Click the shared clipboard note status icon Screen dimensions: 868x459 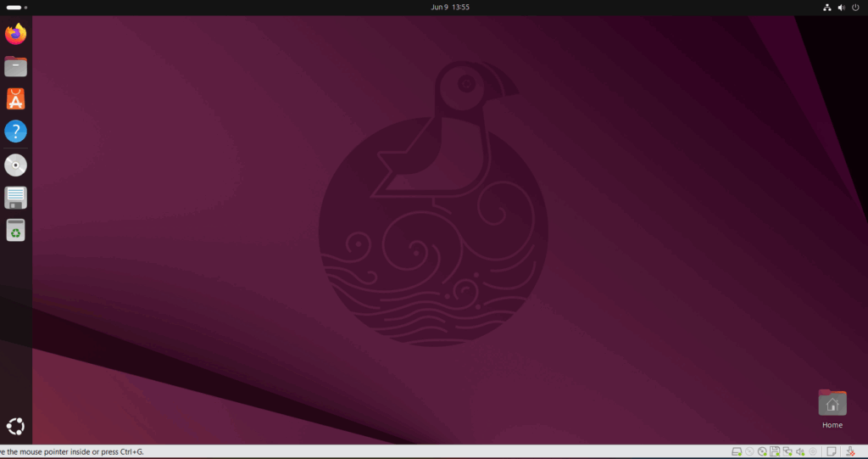click(831, 451)
